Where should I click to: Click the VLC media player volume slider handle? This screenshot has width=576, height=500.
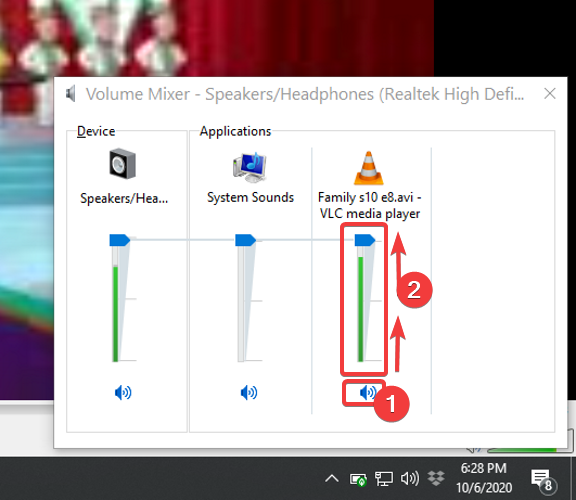pos(365,240)
